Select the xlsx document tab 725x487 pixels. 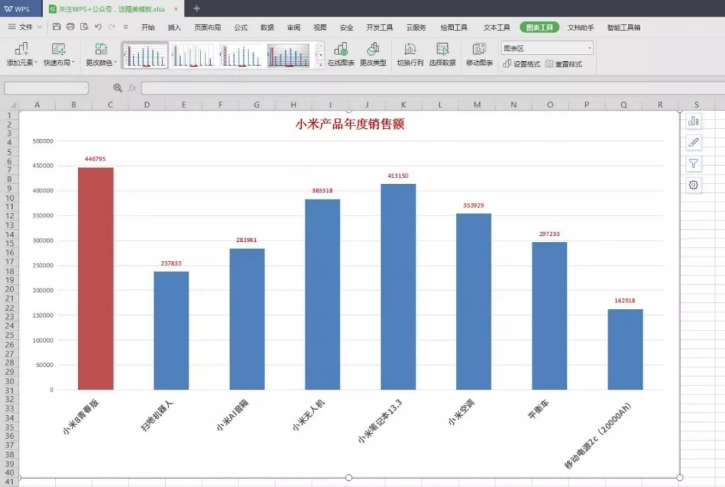pyautogui.click(x=112, y=9)
